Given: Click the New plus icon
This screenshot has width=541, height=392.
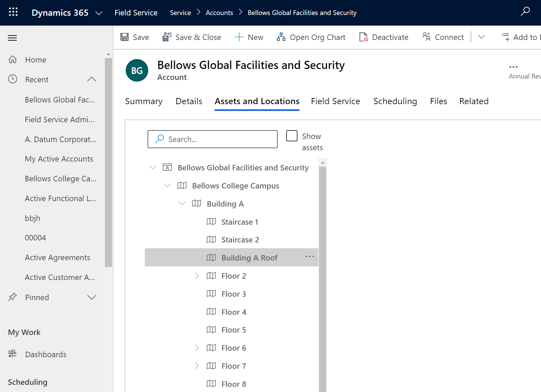Looking at the screenshot, I should point(239,37).
